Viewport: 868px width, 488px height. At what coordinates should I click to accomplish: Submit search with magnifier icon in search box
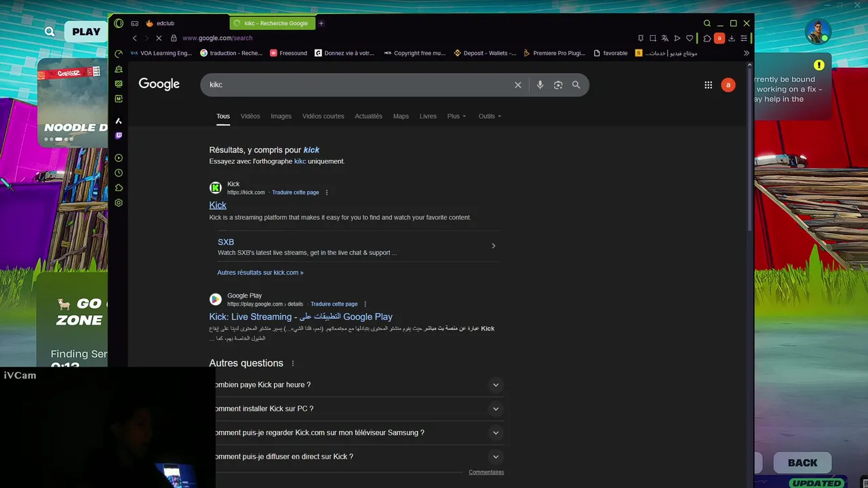click(576, 85)
